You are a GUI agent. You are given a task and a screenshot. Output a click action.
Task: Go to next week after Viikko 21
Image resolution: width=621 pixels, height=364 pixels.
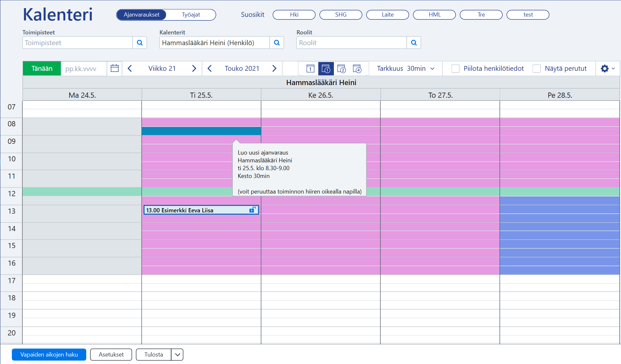click(x=194, y=69)
